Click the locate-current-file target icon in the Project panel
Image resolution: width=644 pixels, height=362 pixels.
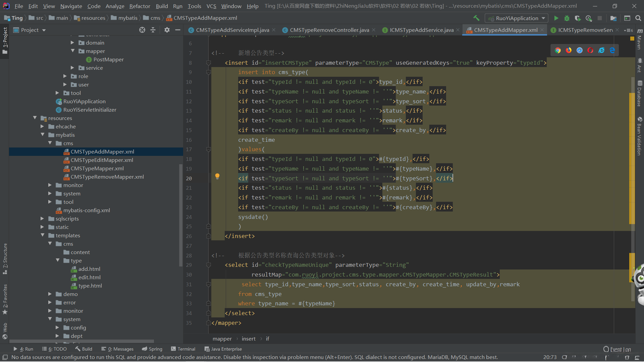coord(142,30)
